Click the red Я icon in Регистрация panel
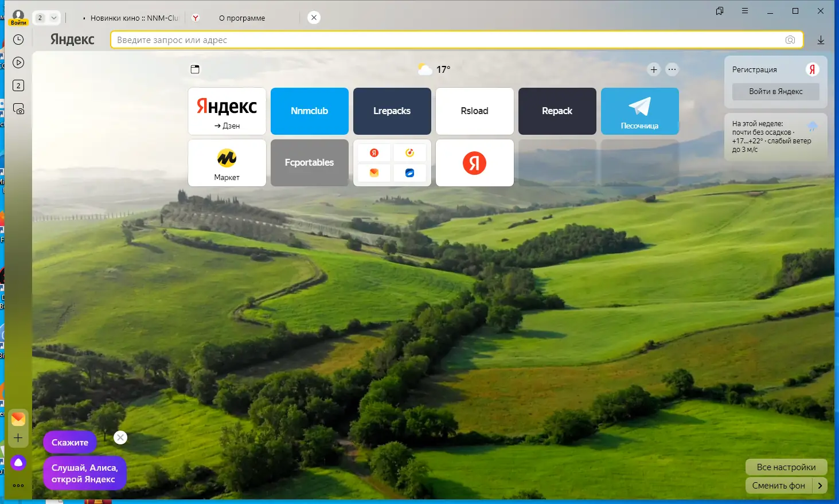This screenshot has height=504, width=839. coord(812,69)
